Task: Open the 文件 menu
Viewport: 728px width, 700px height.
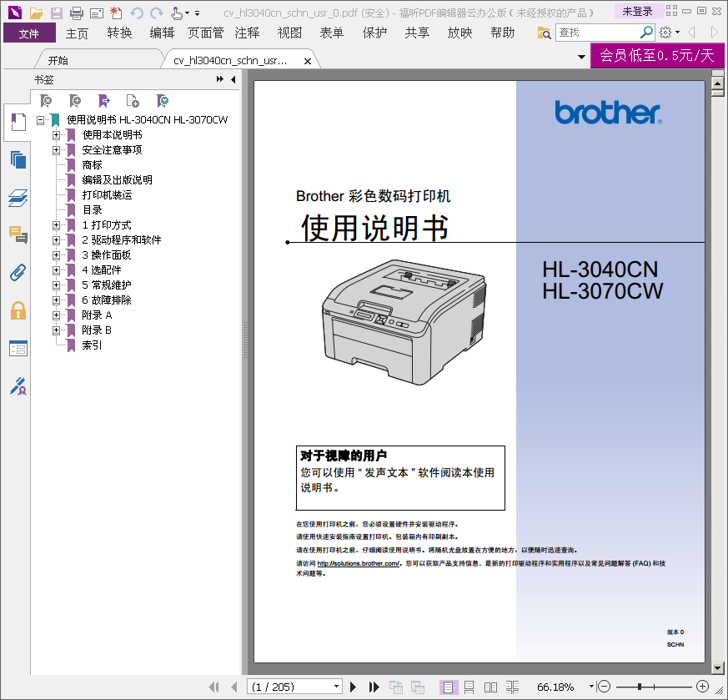Action: click(x=29, y=33)
